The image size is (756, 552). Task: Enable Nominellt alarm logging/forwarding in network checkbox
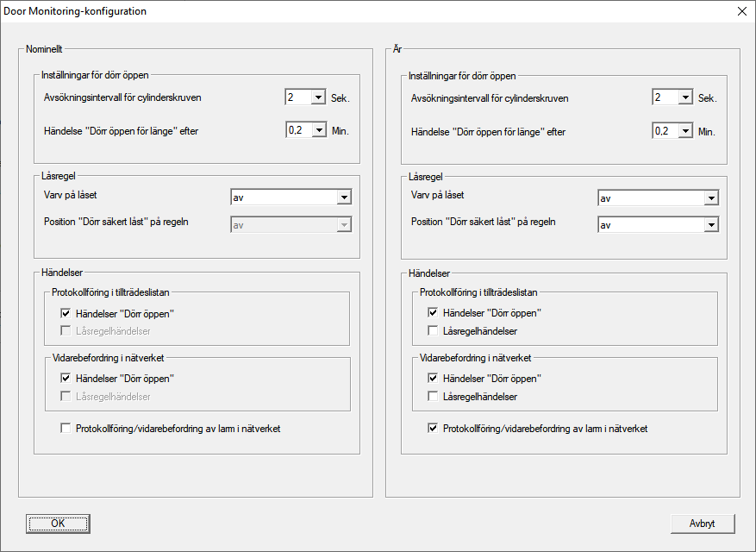point(66,428)
